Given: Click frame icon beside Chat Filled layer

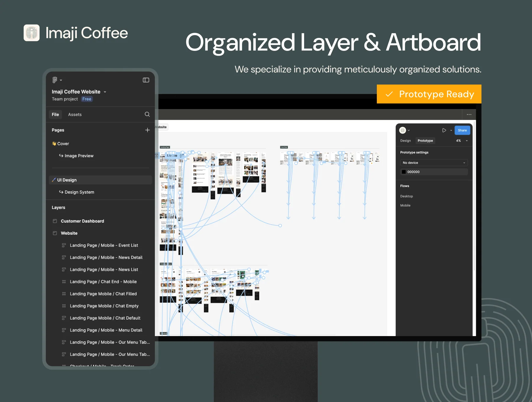Looking at the screenshot, I should point(64,294).
